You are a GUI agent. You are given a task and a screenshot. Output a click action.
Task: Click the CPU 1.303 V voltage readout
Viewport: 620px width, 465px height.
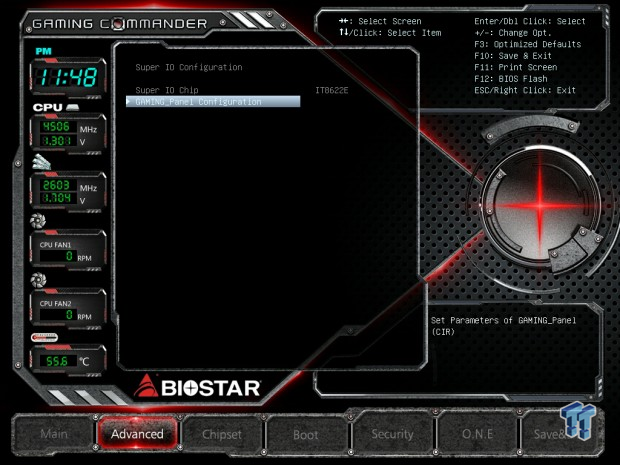tap(58, 141)
